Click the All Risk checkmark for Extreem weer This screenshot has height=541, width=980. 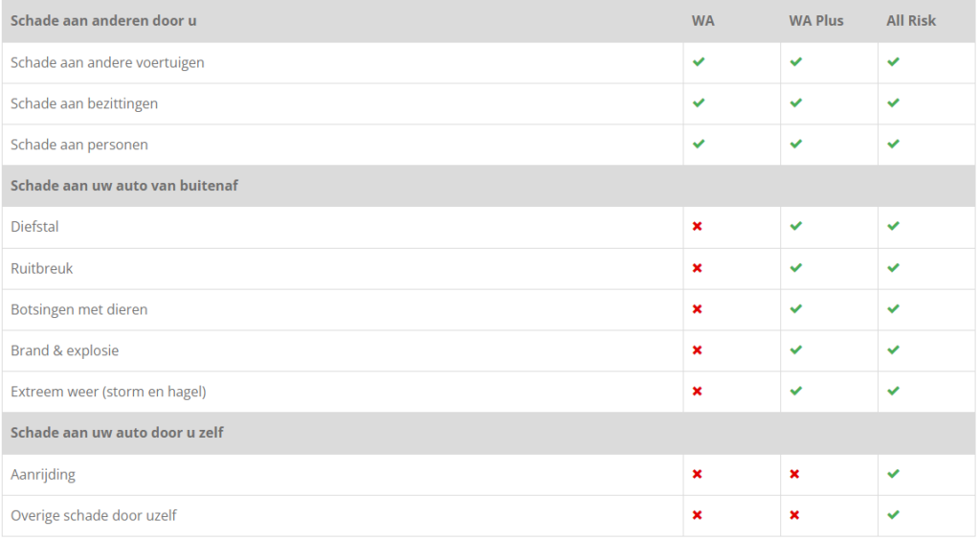pyautogui.click(x=893, y=392)
